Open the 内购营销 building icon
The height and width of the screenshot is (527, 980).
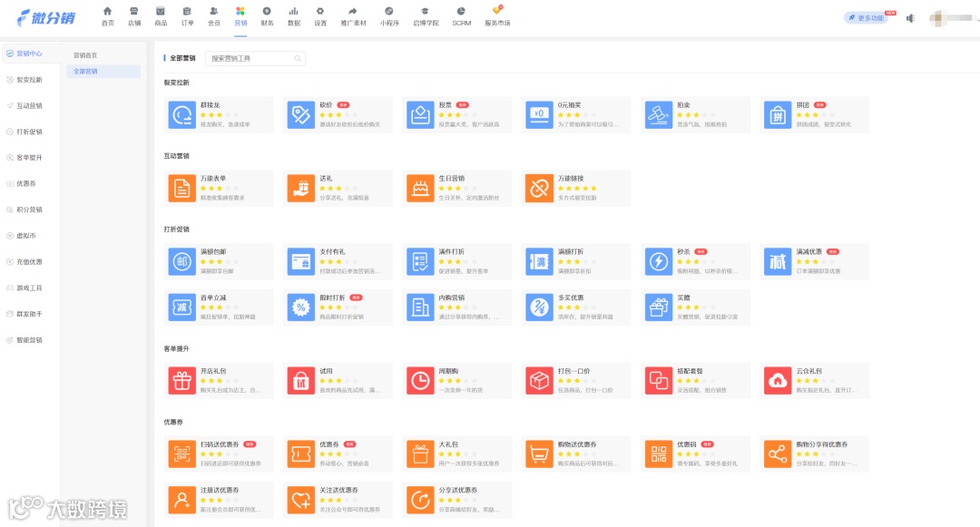point(420,307)
